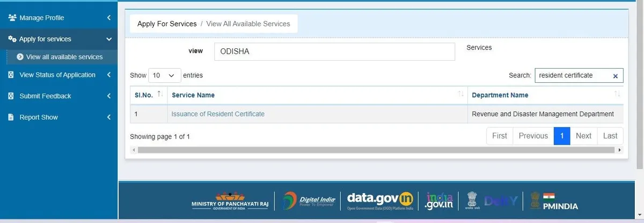Open the data.gov.in logo link
The image size is (644, 223).
pos(380,200)
